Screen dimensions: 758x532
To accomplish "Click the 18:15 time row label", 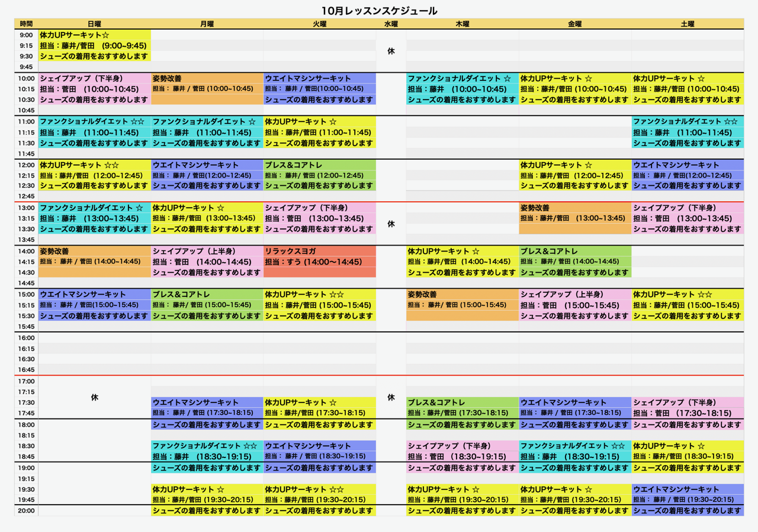I will pos(26,435).
